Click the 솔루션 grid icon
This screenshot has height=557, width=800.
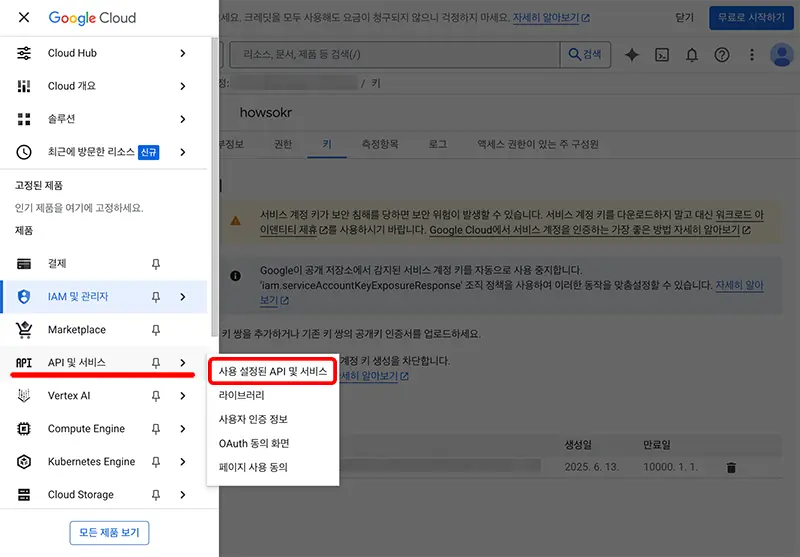[x=24, y=119]
